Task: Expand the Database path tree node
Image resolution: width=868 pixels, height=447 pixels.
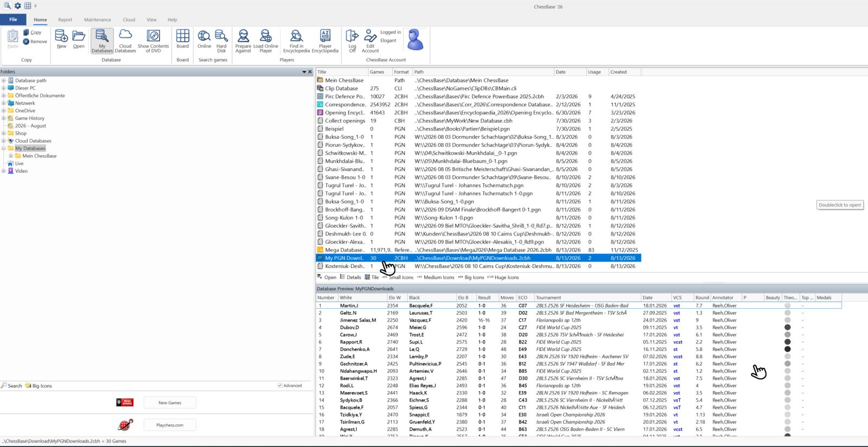Action: (x=4, y=80)
